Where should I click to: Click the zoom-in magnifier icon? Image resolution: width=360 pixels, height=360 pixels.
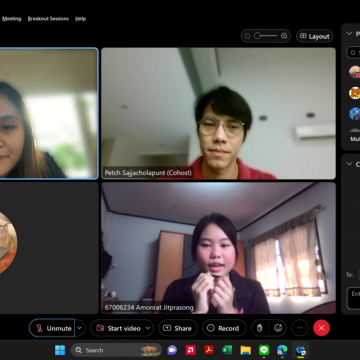point(284,36)
